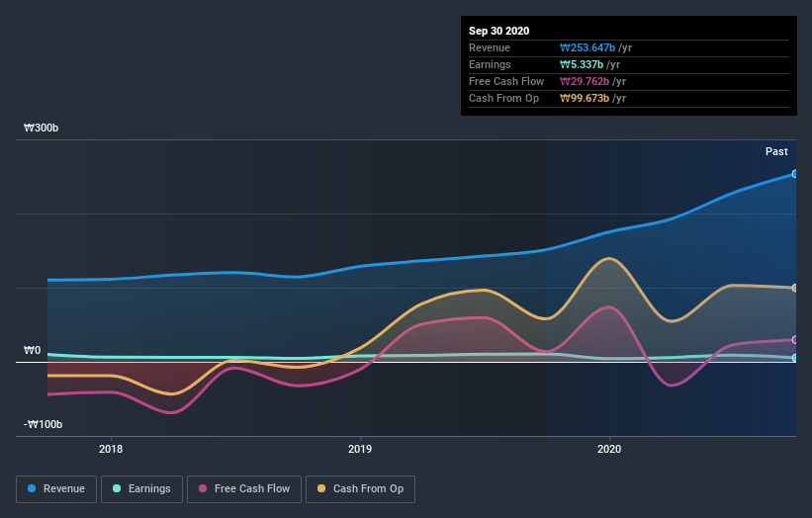The width and height of the screenshot is (812, 518).
Task: Toggle the Revenue legend button
Action: click(56, 489)
